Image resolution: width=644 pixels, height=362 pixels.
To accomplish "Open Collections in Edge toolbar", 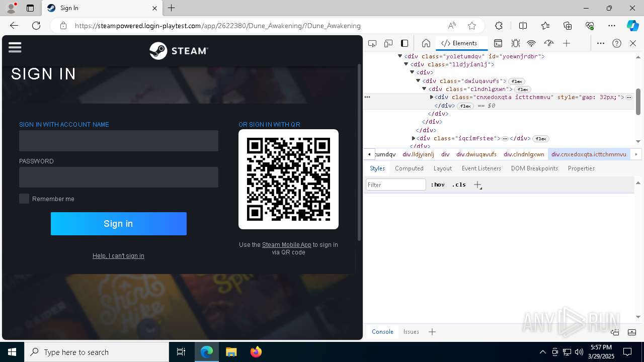I will [x=568, y=26].
